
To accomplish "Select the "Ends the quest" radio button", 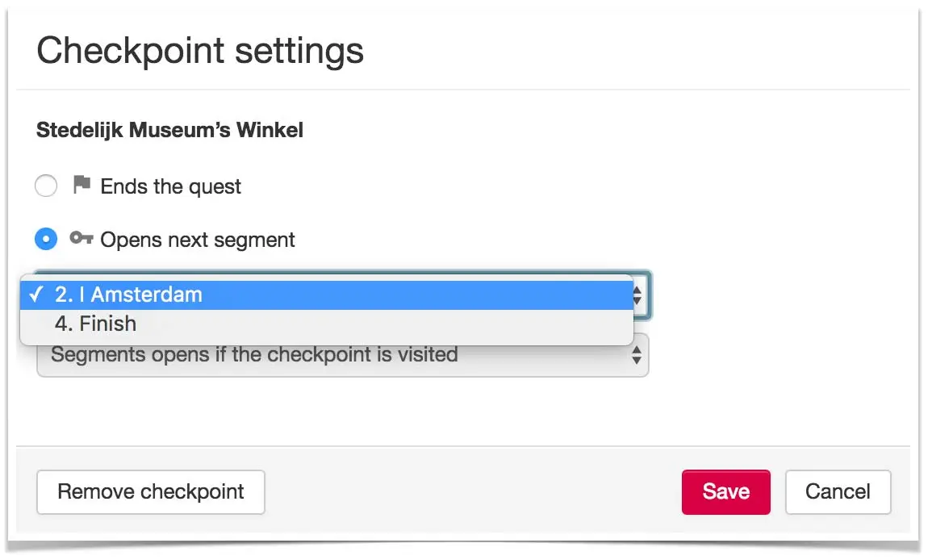I will point(46,186).
